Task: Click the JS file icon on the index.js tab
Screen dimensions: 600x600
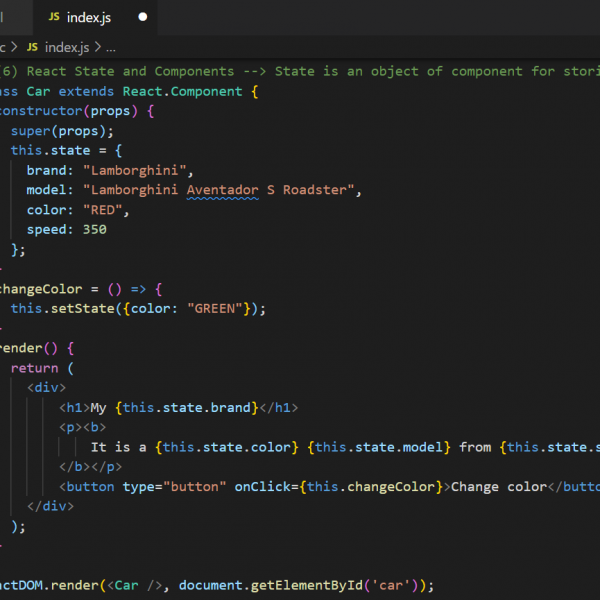Action: 54,17
